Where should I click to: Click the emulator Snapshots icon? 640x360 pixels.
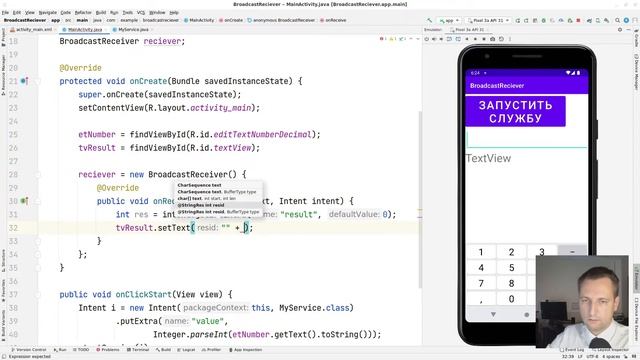[501, 39]
